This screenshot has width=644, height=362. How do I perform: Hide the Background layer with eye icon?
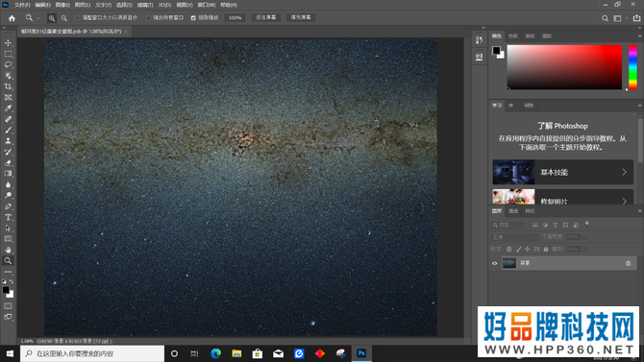tap(494, 263)
